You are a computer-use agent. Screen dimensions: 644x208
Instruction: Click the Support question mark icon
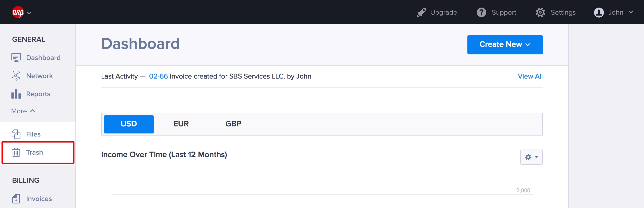point(481,12)
